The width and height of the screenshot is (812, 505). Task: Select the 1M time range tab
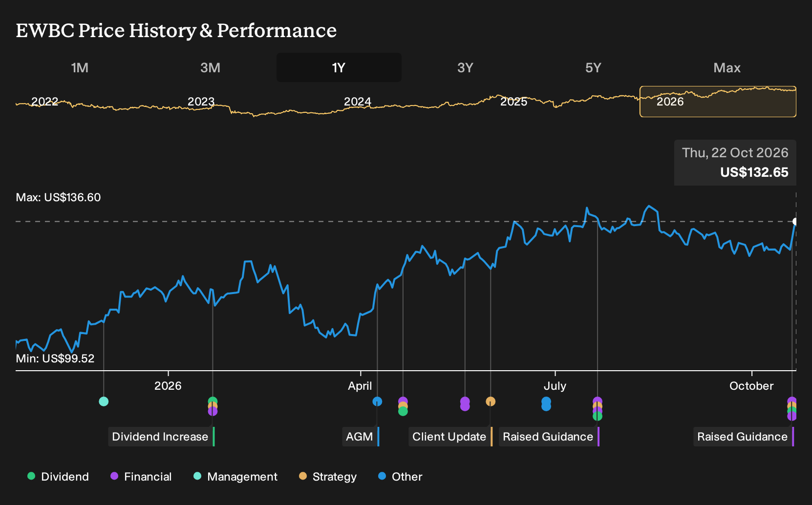tap(80, 67)
